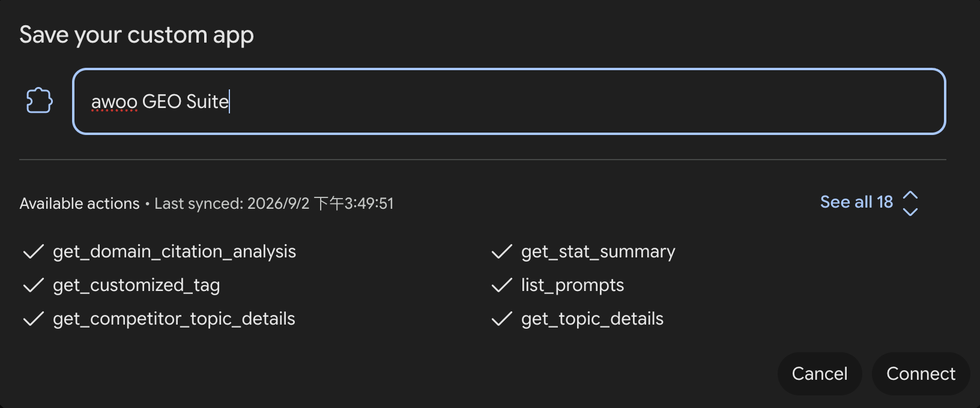Connect the custom app
This screenshot has height=408, width=980.
point(921,374)
